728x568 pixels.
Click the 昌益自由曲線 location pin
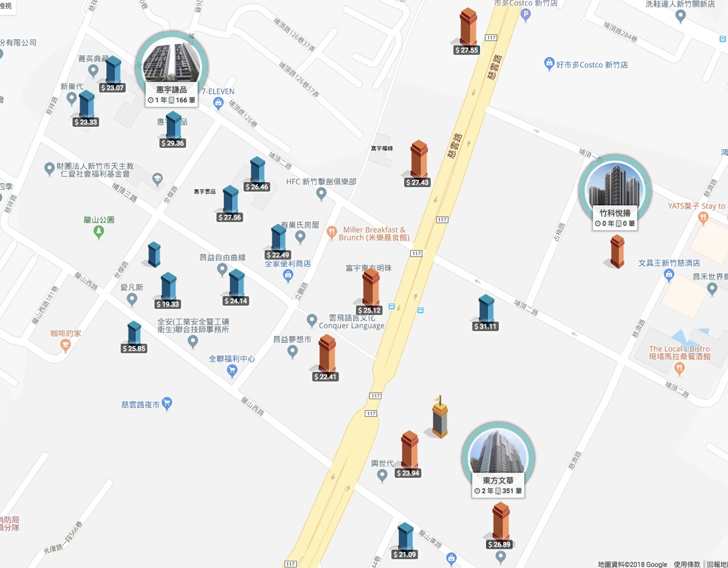click(222, 269)
